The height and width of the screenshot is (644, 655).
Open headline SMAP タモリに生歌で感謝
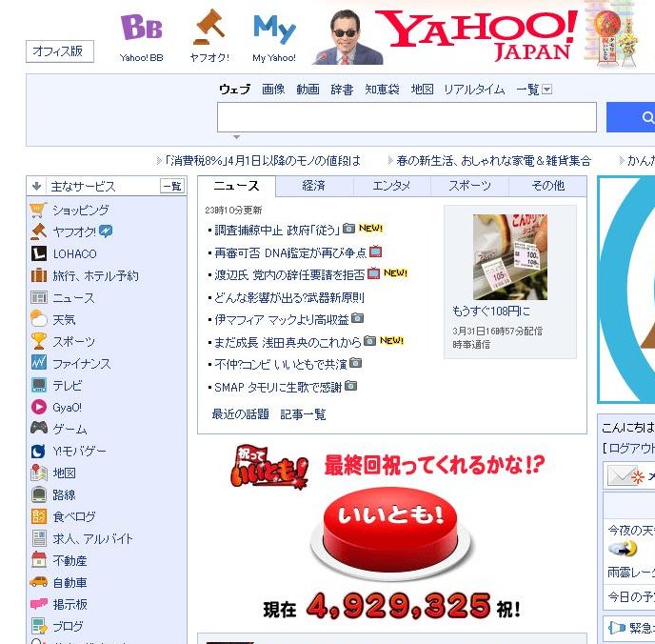coord(278,388)
